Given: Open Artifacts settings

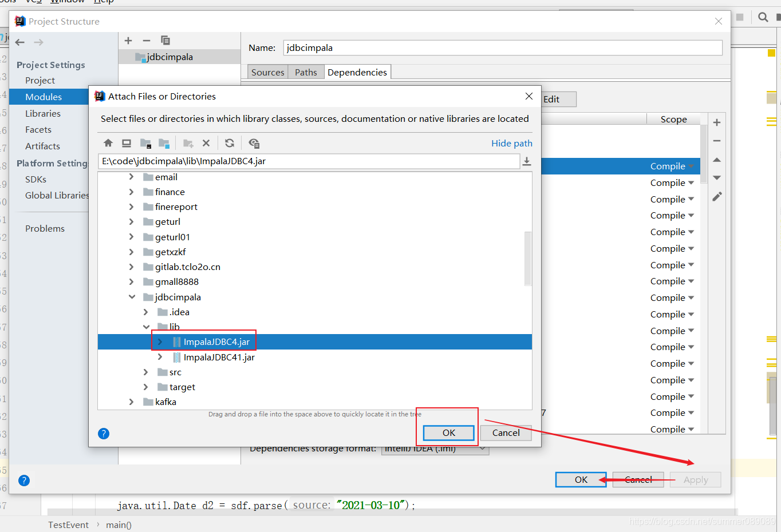Looking at the screenshot, I should click(x=42, y=146).
